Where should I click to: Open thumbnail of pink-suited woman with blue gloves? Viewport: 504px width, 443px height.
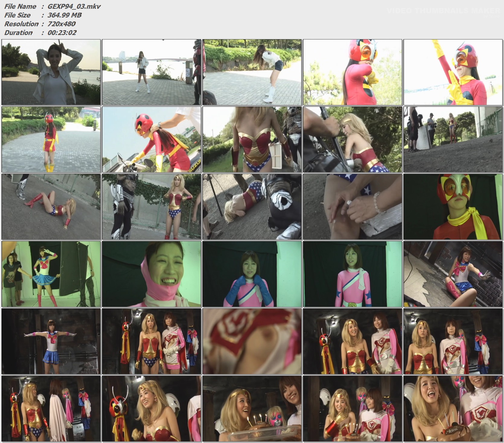click(x=252, y=274)
